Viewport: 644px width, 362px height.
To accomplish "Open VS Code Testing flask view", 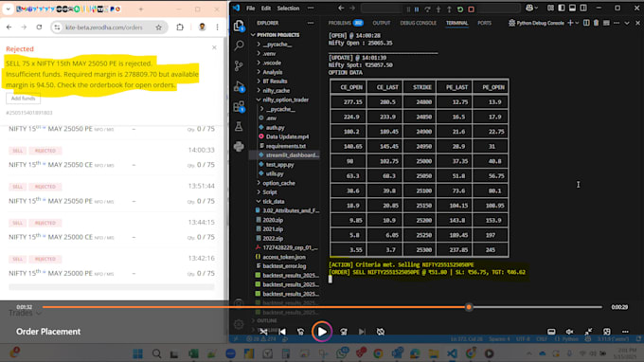I will (x=239, y=127).
